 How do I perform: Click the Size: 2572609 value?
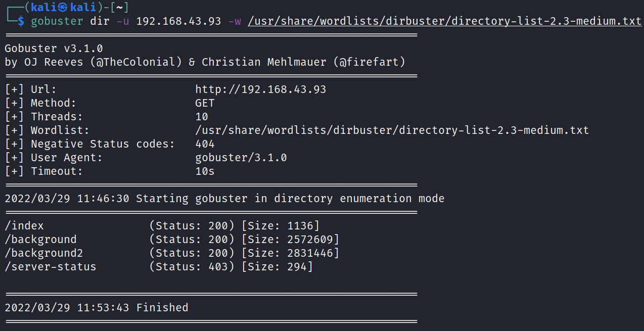tap(290, 239)
